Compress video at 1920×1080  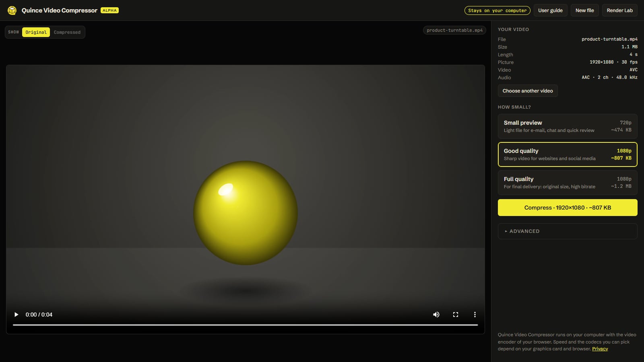(x=568, y=208)
